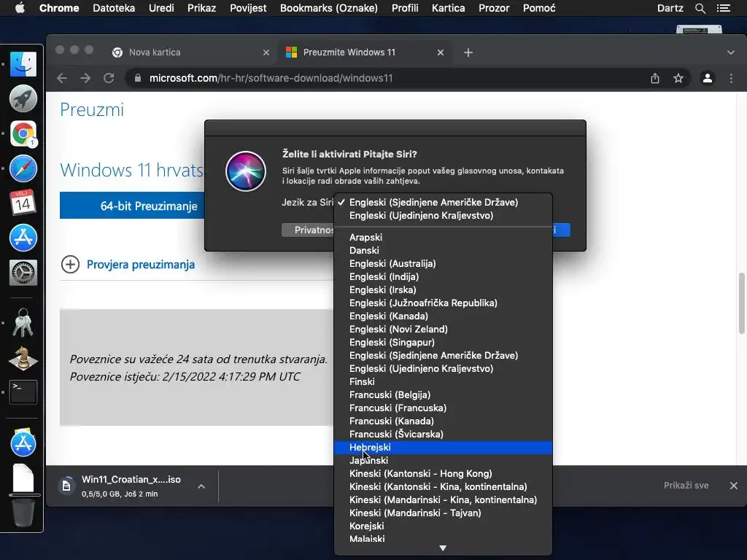Click the Chrome address bar URL
747x560 pixels.
[271, 78]
